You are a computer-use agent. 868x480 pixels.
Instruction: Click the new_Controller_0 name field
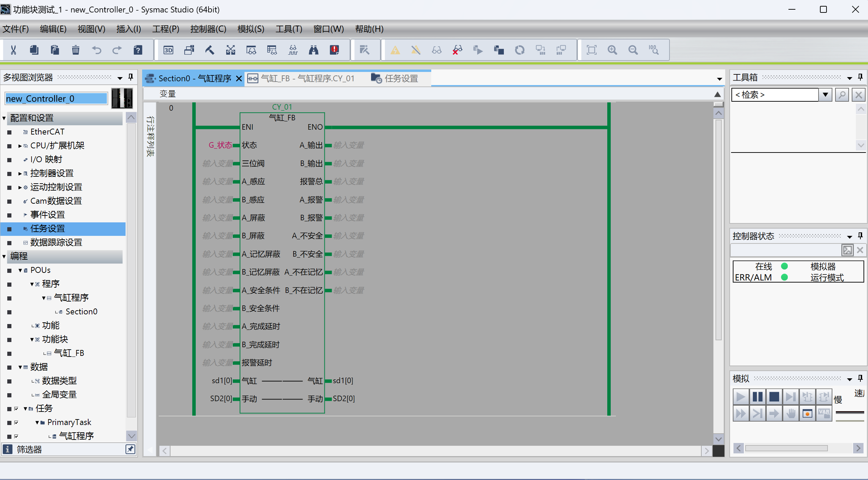[56, 99]
